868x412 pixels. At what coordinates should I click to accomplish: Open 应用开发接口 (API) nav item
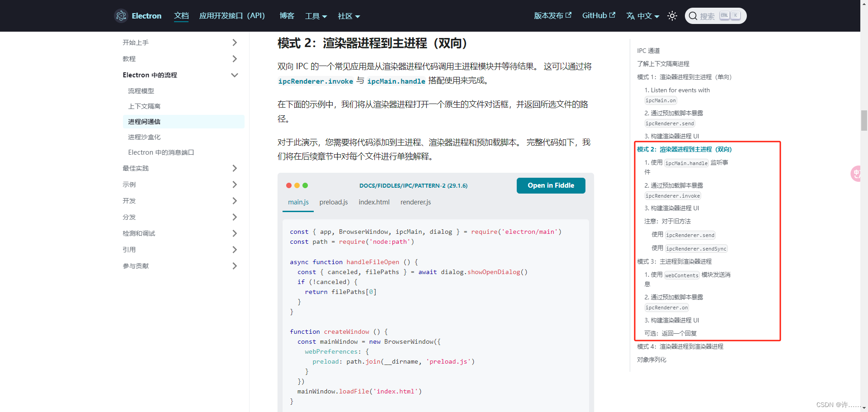click(232, 16)
